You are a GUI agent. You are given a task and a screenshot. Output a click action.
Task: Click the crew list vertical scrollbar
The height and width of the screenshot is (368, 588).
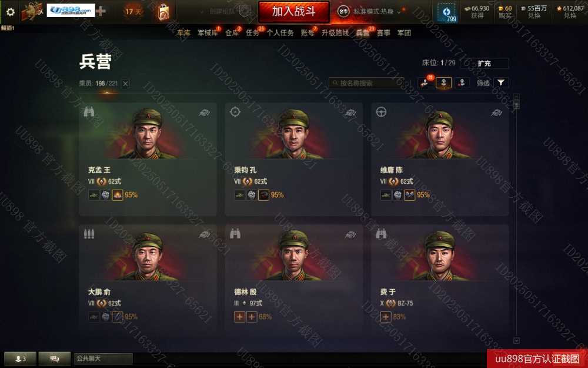[516, 218]
